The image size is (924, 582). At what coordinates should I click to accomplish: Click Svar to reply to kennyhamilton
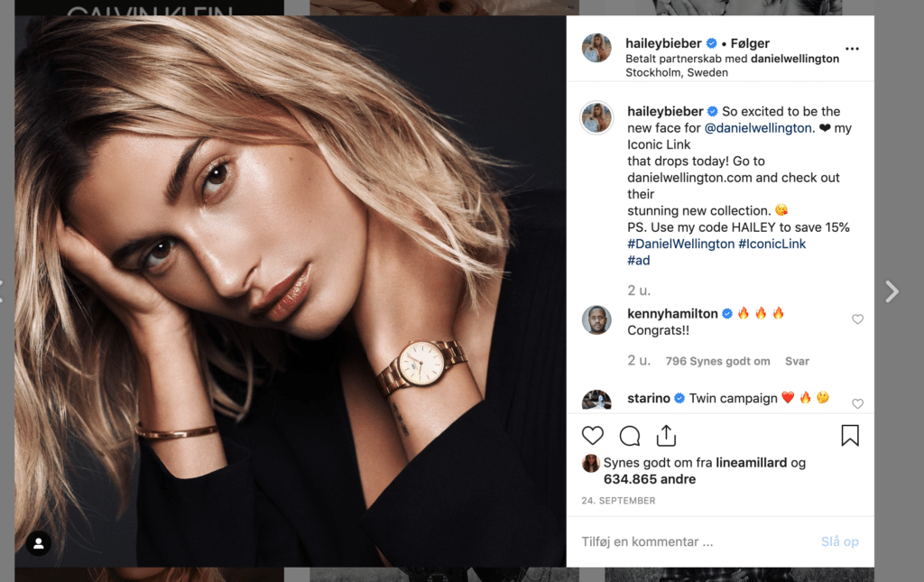point(797,361)
